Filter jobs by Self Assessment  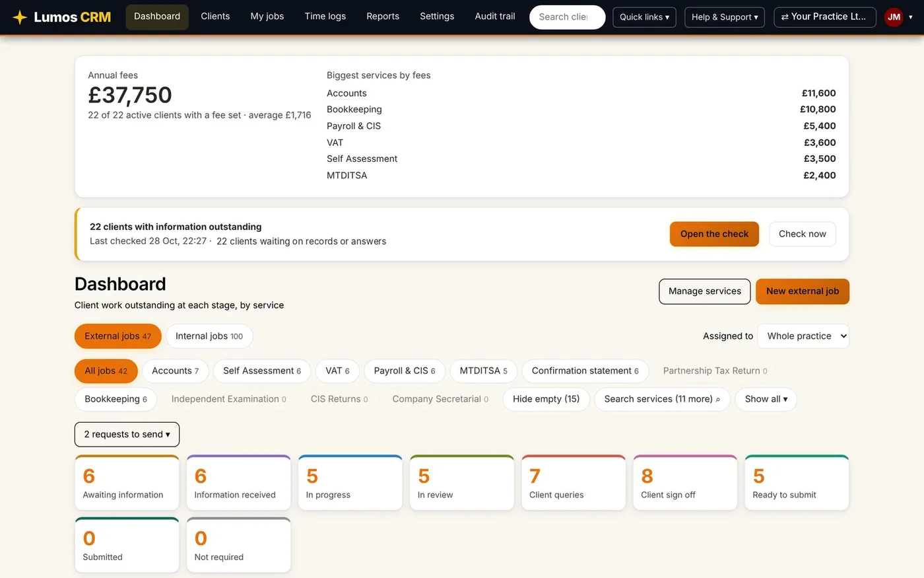coord(262,371)
